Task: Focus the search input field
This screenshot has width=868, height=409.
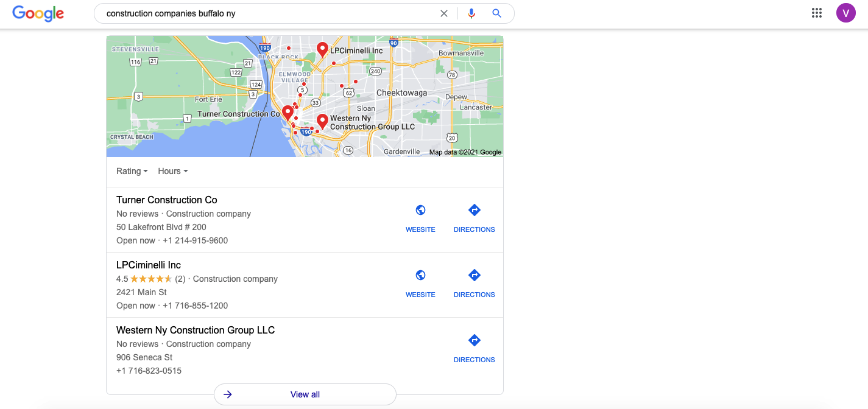Action: point(268,13)
